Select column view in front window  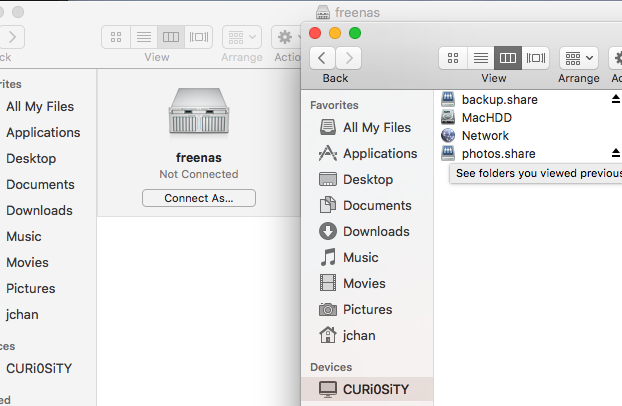508,58
